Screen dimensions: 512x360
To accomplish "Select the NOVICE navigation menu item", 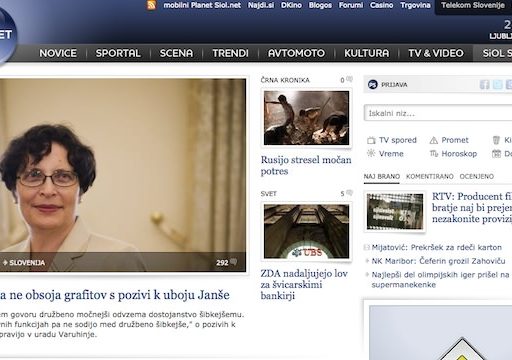I will point(58,53).
